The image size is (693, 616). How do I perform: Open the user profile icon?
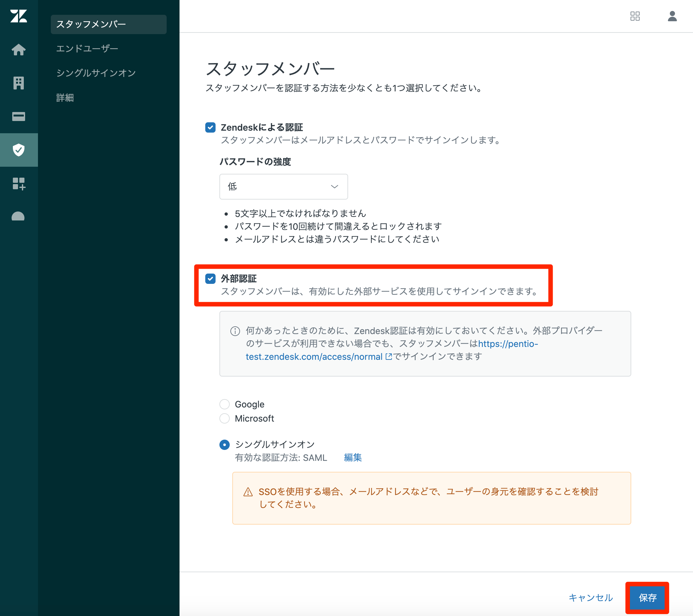[672, 16]
